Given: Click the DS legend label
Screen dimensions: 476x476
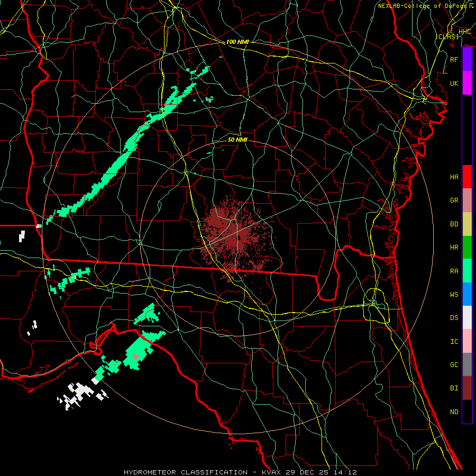Looking at the screenshot, I should (x=454, y=318).
